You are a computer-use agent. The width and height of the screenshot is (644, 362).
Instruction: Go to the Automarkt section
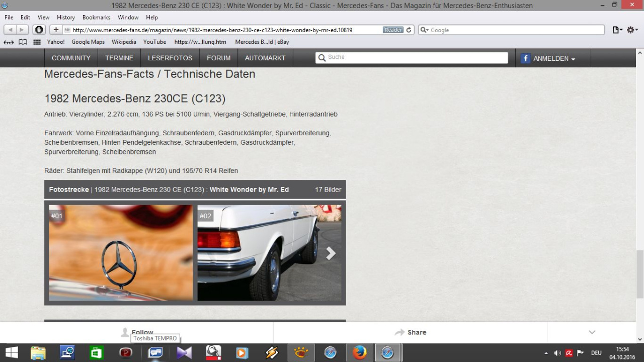265,58
